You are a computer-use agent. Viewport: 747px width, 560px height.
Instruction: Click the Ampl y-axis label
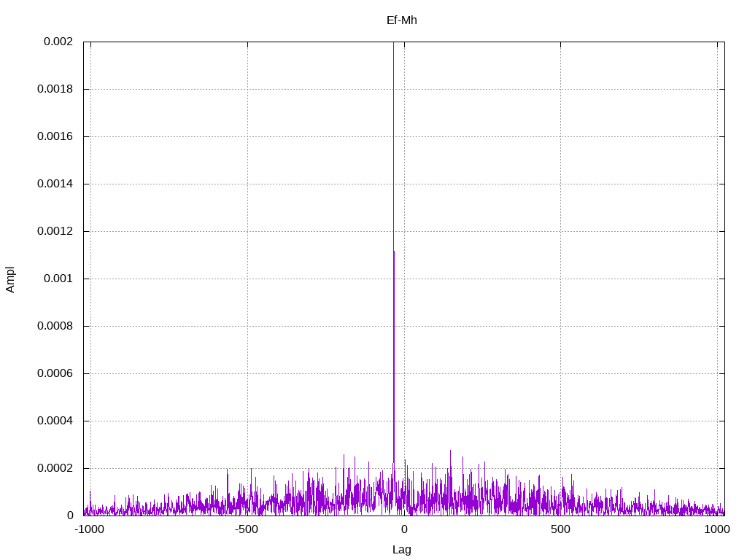click(x=10, y=279)
